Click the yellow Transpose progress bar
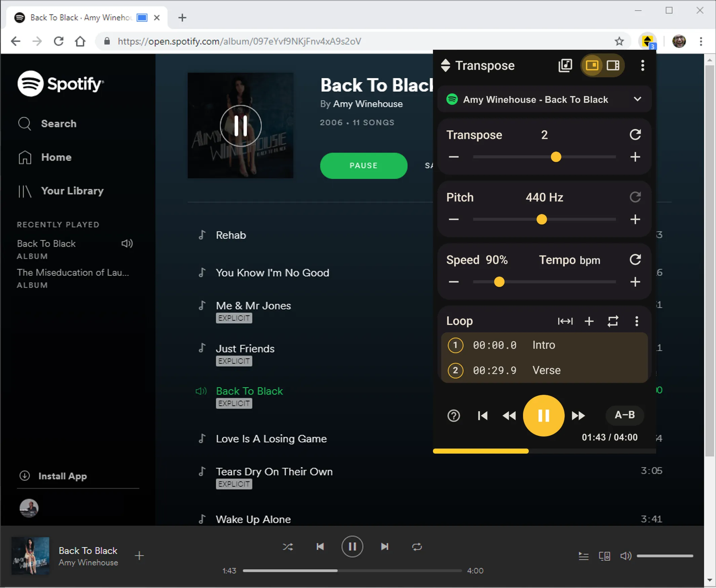The image size is (716, 588). tap(544, 451)
